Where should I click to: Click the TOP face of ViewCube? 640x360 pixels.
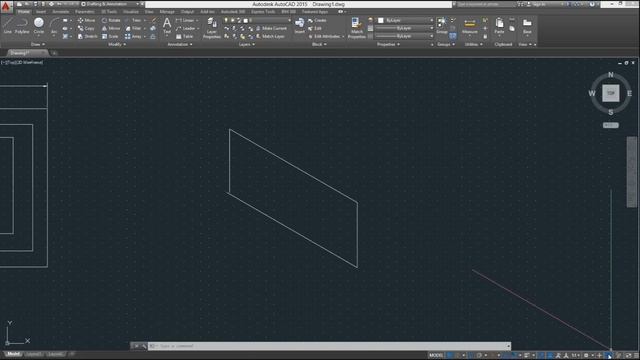tap(611, 93)
